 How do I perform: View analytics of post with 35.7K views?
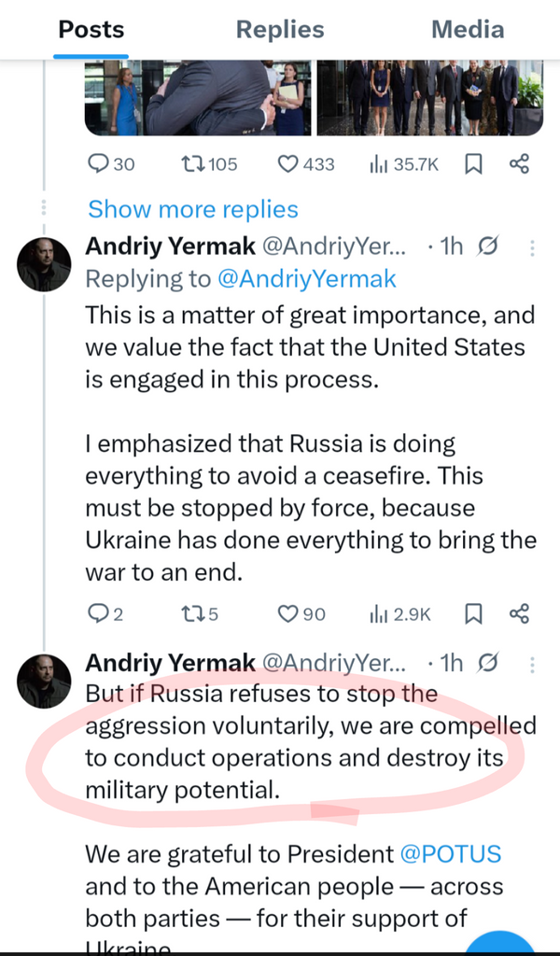[379, 164]
